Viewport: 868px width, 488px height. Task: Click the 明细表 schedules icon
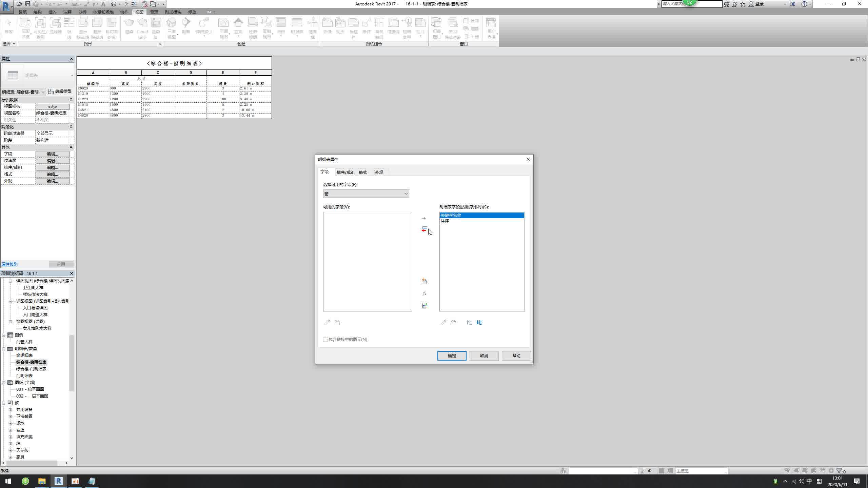click(x=297, y=26)
